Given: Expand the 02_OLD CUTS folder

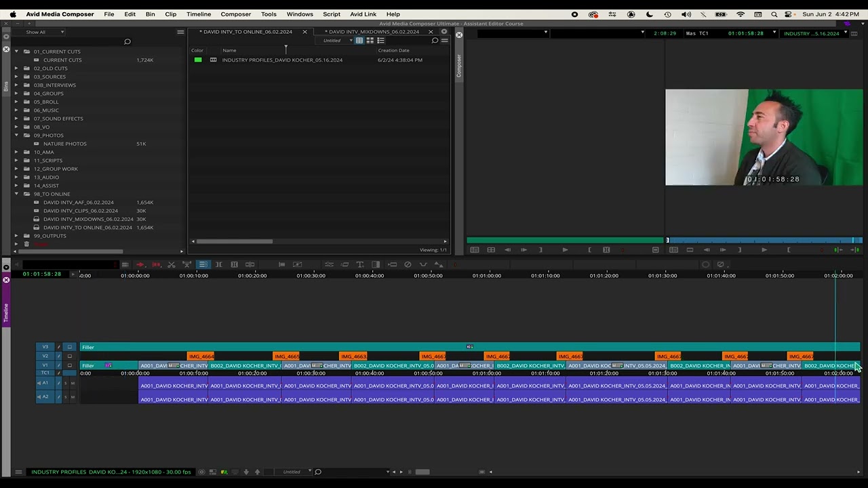Looking at the screenshot, I should pyautogui.click(x=17, y=68).
